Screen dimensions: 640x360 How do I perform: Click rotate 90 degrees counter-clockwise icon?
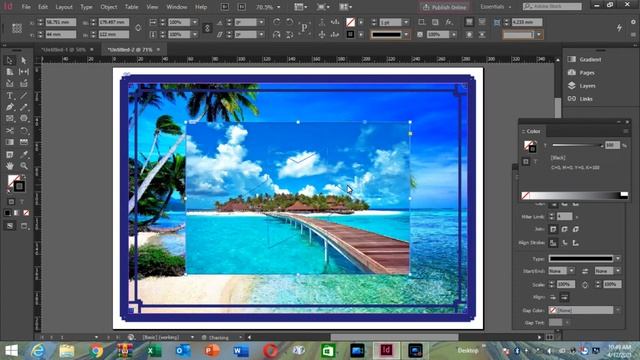(289, 22)
